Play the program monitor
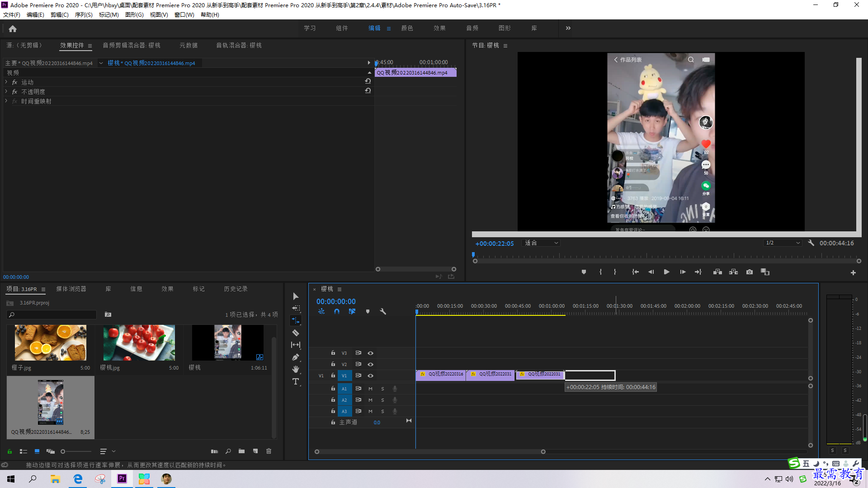 [x=666, y=272]
